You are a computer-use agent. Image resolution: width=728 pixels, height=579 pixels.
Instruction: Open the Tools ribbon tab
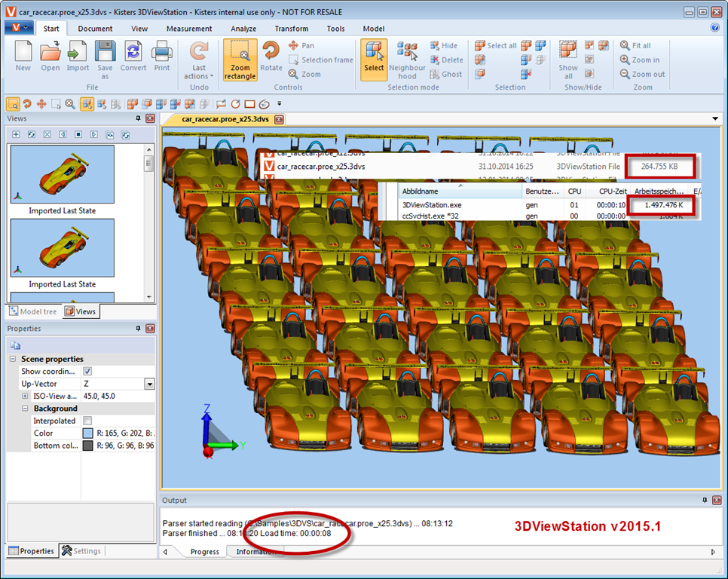click(335, 29)
